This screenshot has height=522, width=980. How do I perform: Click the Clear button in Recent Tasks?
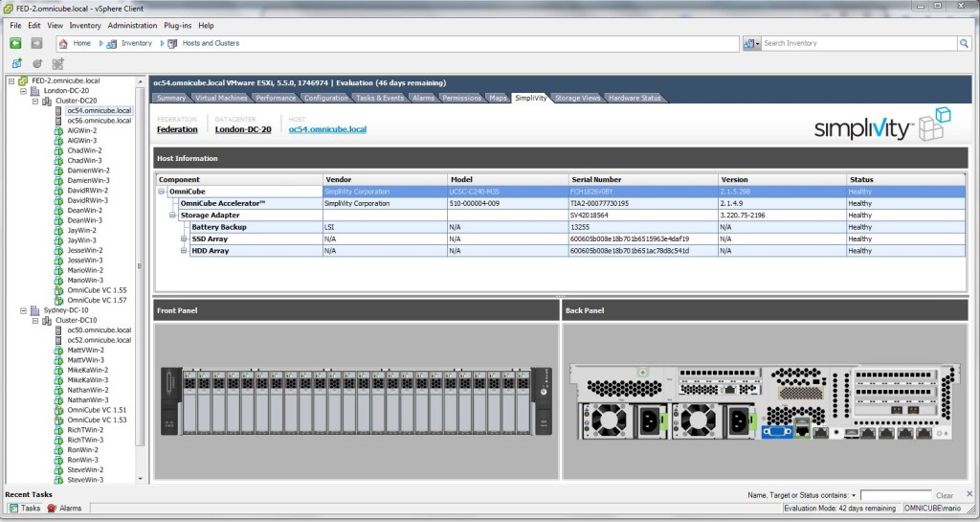point(945,496)
